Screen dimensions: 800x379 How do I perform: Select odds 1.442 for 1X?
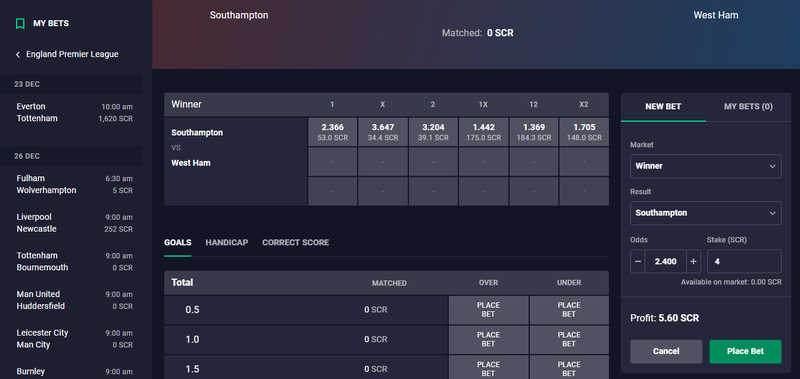click(x=483, y=132)
